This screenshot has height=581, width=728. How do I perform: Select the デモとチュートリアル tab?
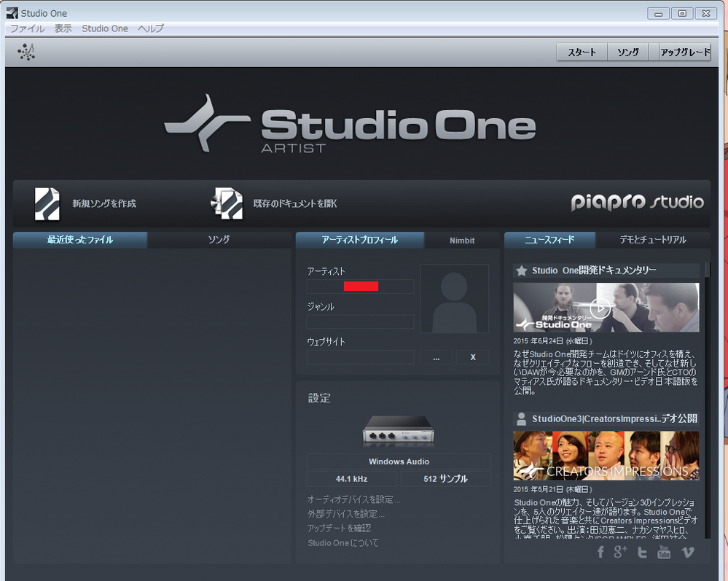[x=653, y=240]
